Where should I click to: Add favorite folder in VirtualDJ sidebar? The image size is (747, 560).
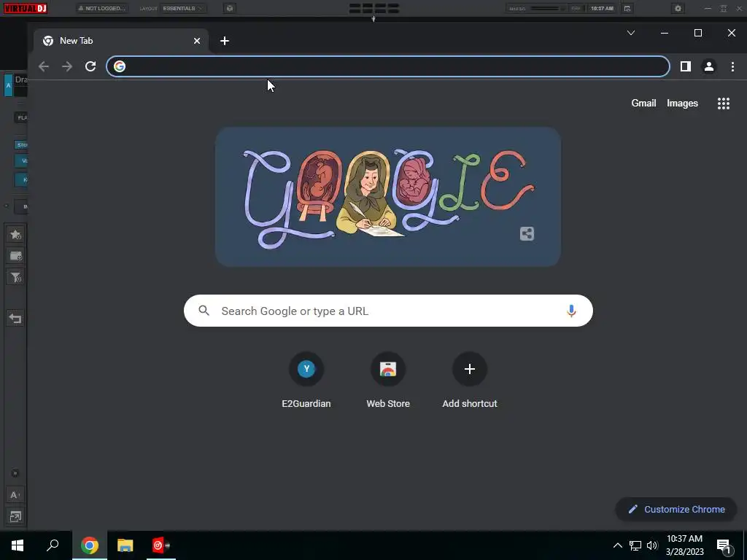tap(15, 234)
